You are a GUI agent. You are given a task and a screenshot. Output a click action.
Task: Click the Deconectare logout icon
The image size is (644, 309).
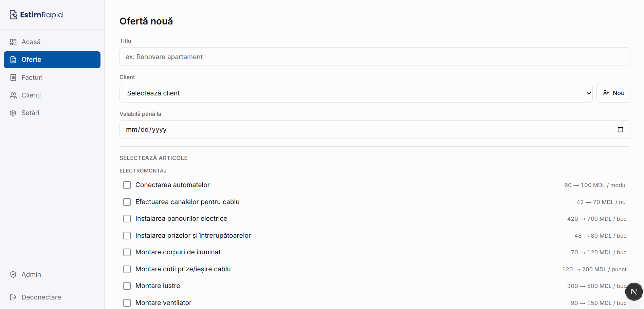pos(13,297)
